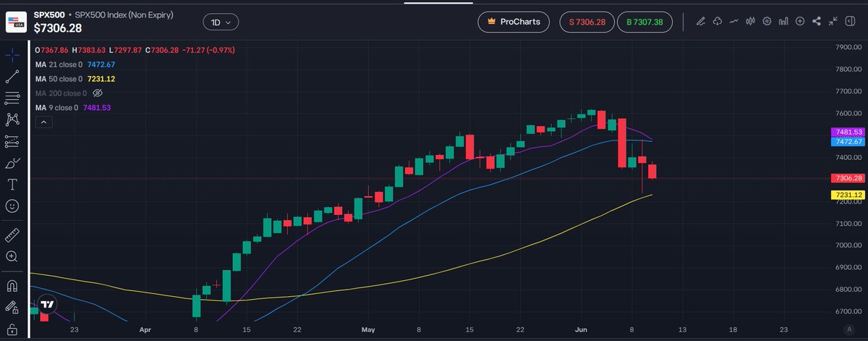868x341 pixels.
Task: Click the OHLC values line in legend
Action: click(x=134, y=50)
